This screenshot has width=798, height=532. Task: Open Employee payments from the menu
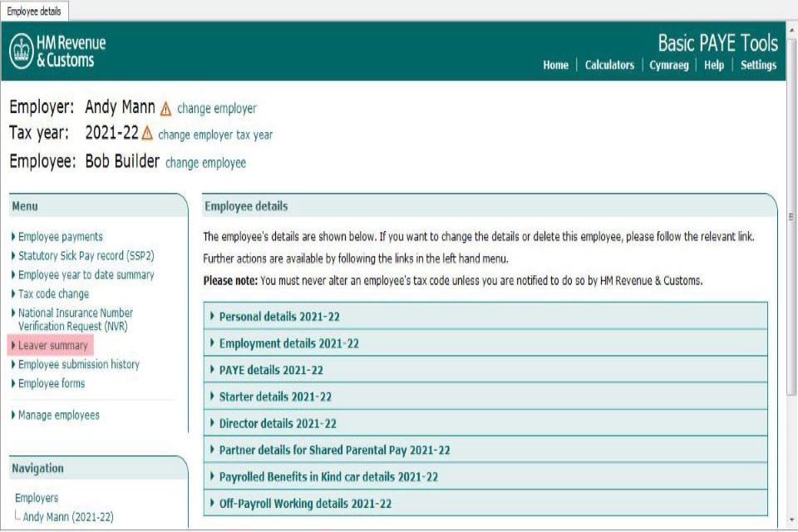tap(60, 237)
